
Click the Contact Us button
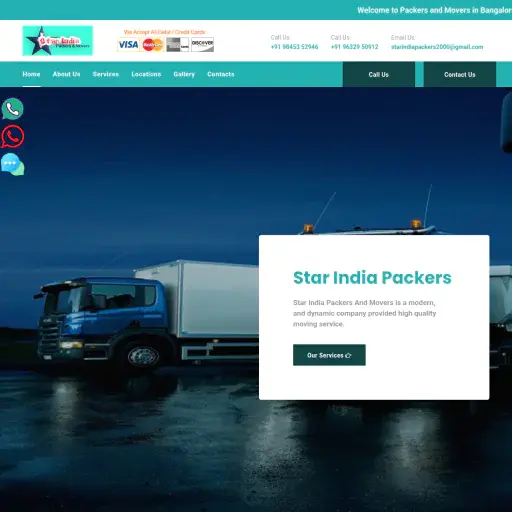tap(460, 74)
